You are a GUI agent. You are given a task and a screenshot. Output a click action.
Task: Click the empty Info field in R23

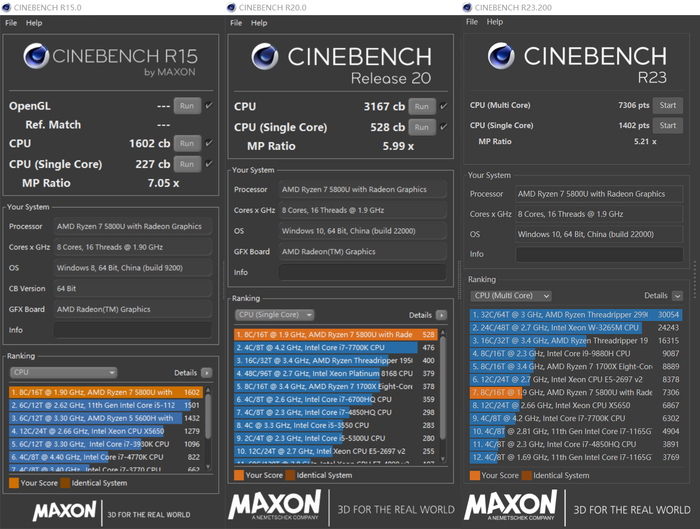(x=599, y=254)
